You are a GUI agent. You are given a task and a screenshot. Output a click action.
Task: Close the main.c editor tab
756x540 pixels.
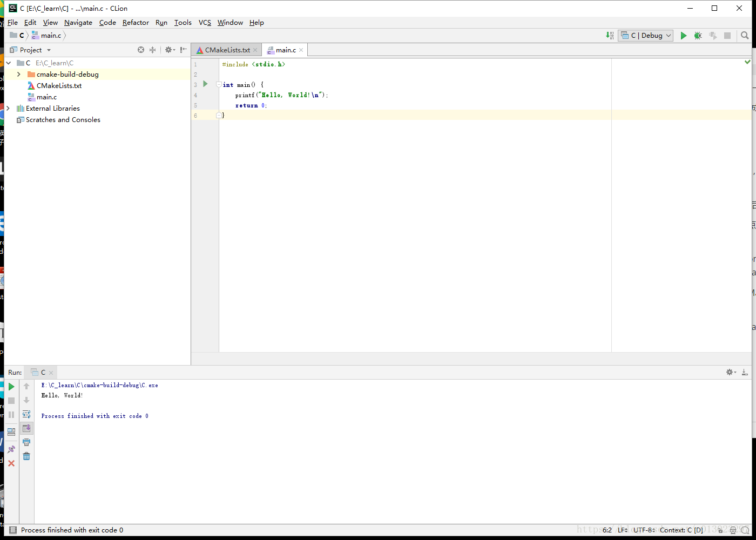301,50
